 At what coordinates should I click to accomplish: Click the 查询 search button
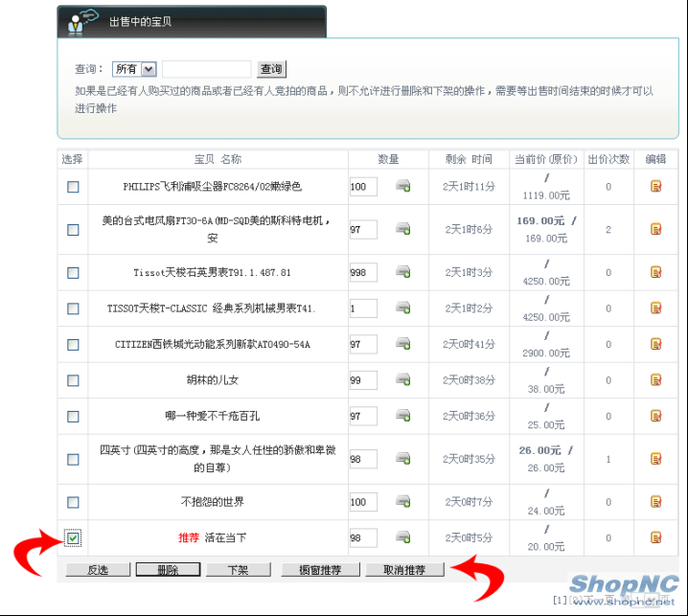coord(271,69)
